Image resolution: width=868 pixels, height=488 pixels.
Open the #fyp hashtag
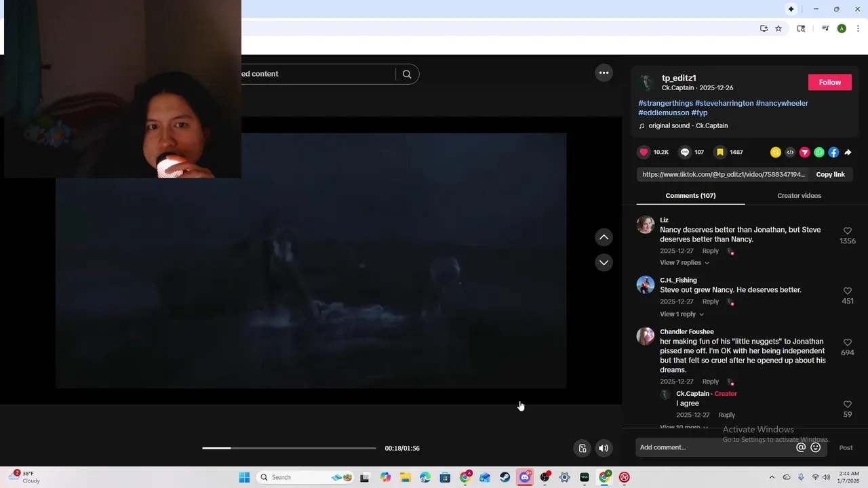pyautogui.click(x=699, y=113)
